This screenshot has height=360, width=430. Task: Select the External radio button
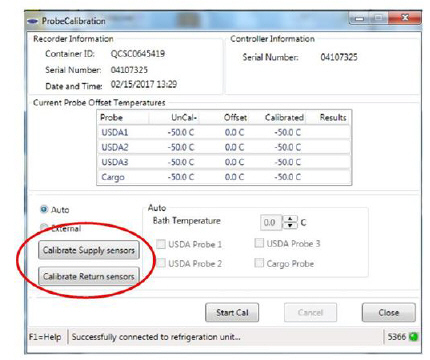[44, 227]
